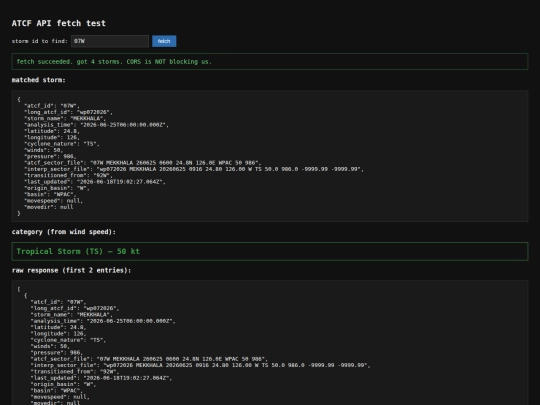This screenshot has width=540, height=405.
Task: Click the origin_basin line in matched storm
Action: [x=57, y=188]
